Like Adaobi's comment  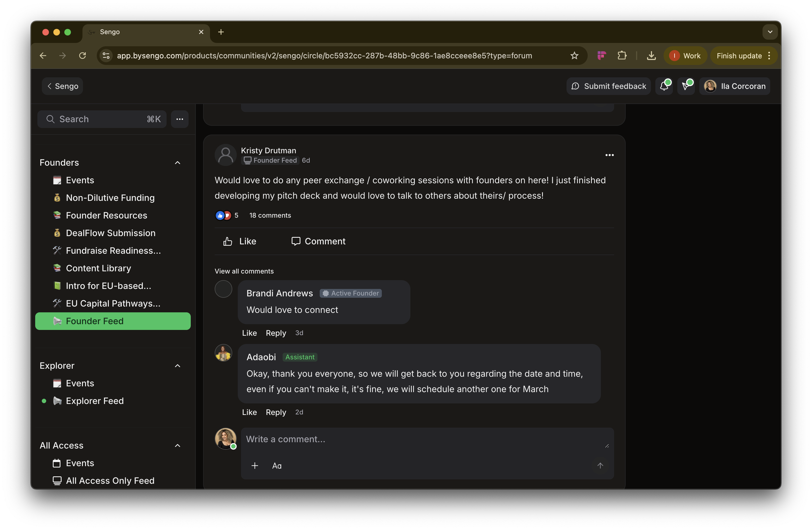(249, 412)
